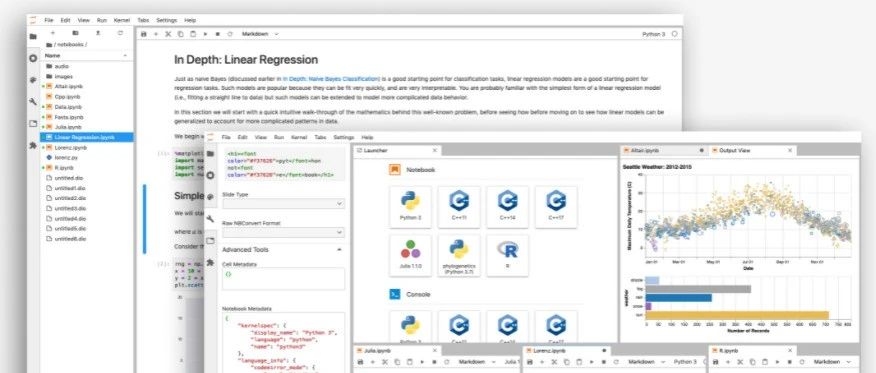Image resolution: width=876 pixels, height=373 pixels.
Task: Launch a Julia 1.1.0 notebook from the Launcher
Action: pyautogui.click(x=411, y=255)
